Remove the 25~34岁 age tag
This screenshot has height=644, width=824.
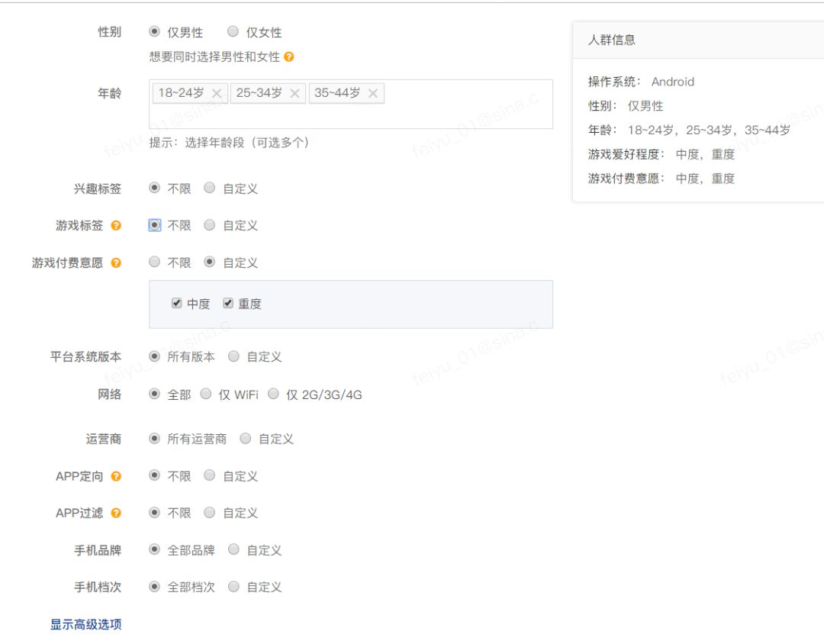pos(295,94)
